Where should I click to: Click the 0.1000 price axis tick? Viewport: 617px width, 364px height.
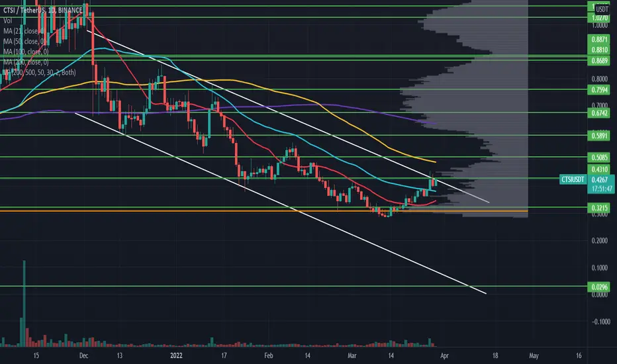click(599, 268)
